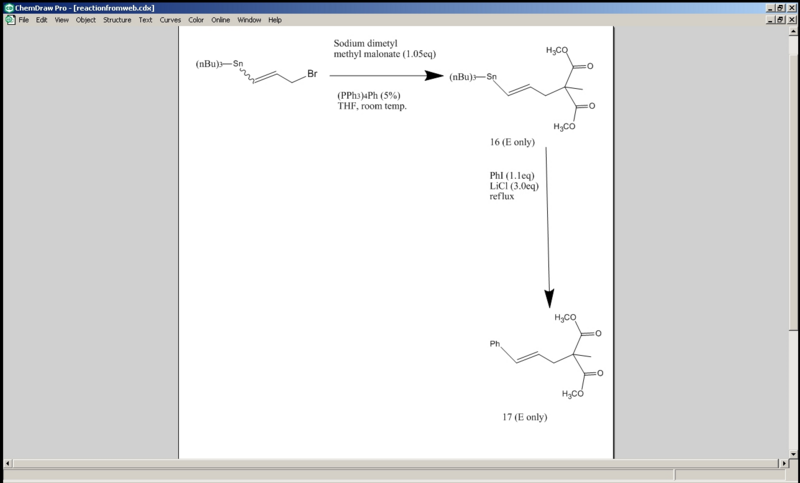The width and height of the screenshot is (800, 483).
Task: Open the Help menu
Action: [275, 20]
